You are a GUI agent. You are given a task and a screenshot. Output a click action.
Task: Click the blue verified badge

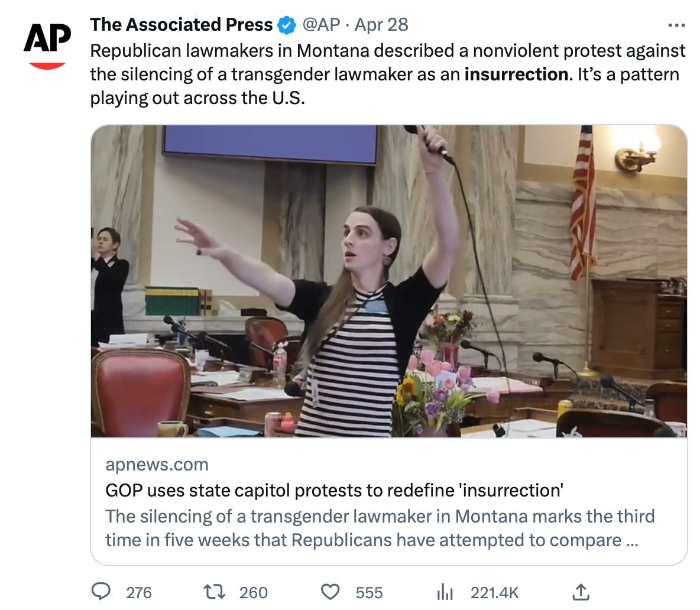[287, 25]
